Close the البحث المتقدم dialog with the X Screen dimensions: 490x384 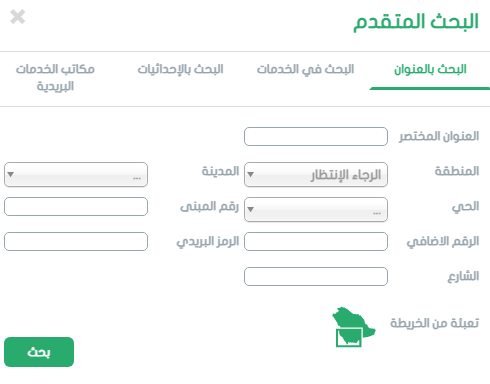(x=18, y=17)
